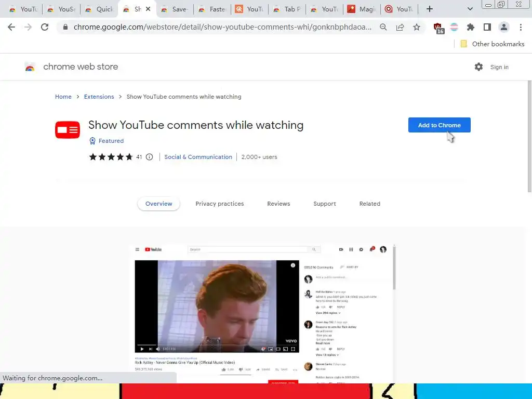
Task: Open a new tab with plus button
Action: point(430,9)
